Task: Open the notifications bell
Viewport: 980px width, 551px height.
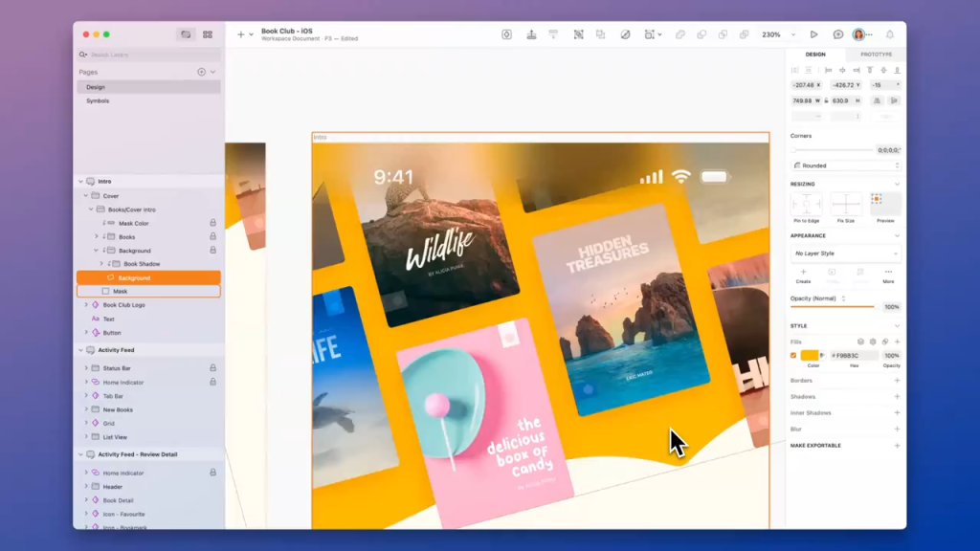Action: tap(890, 34)
